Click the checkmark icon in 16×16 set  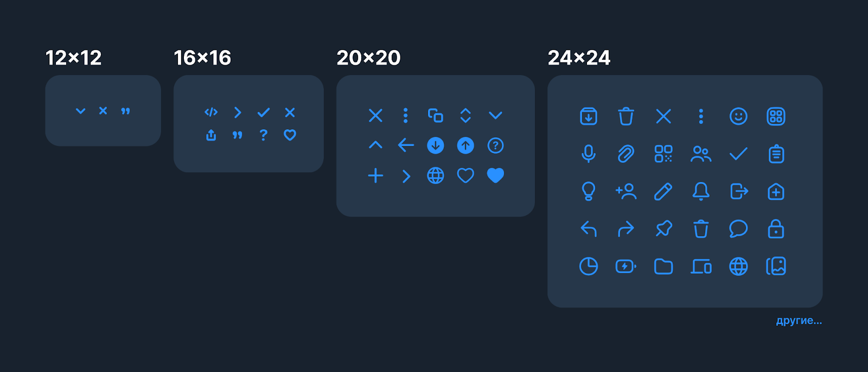click(264, 112)
